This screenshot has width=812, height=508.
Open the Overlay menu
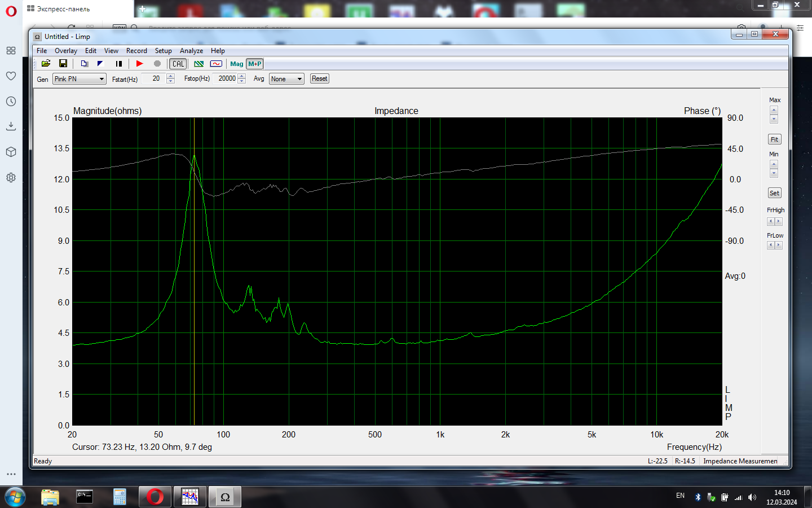[66, 51]
